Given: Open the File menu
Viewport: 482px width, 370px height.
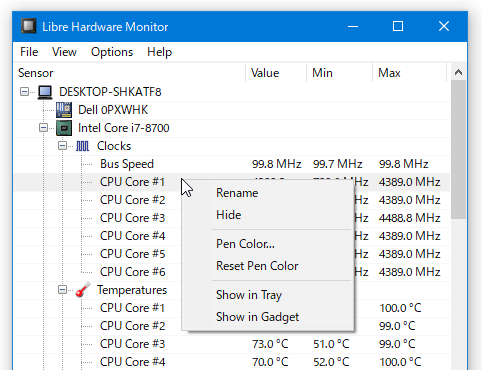Looking at the screenshot, I should coord(29,52).
